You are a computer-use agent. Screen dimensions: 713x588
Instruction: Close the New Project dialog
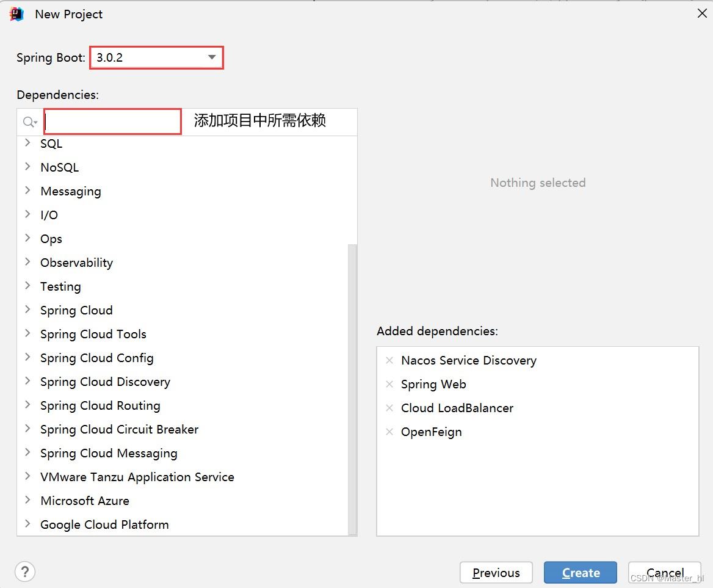[702, 13]
